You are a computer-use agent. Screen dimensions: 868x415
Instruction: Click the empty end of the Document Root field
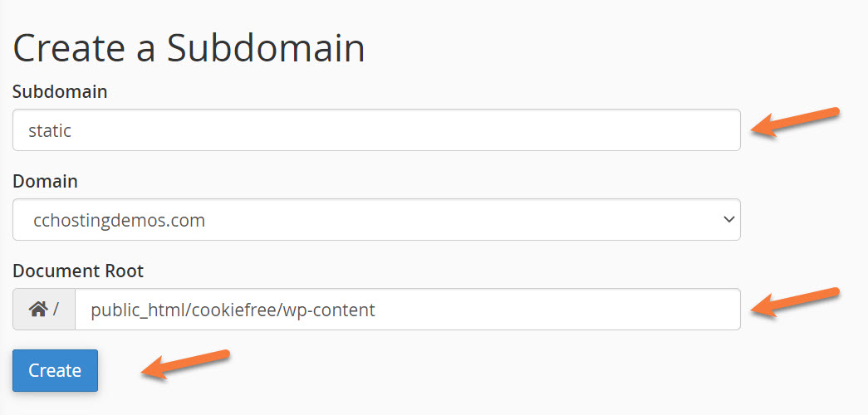[581, 310]
